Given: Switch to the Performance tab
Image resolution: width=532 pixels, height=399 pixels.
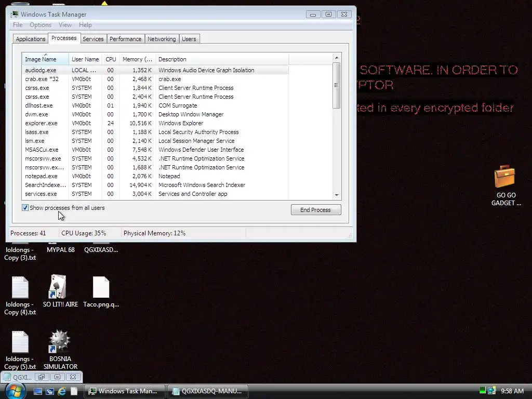Looking at the screenshot, I should 125,39.
